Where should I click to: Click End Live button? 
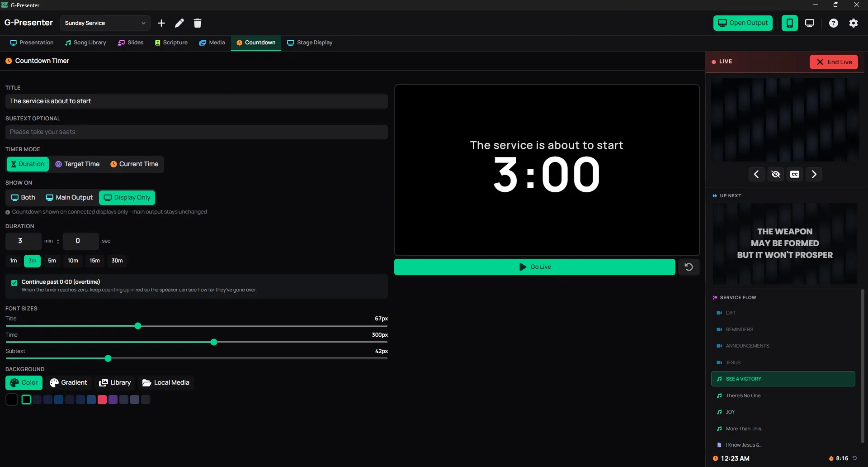click(x=834, y=62)
